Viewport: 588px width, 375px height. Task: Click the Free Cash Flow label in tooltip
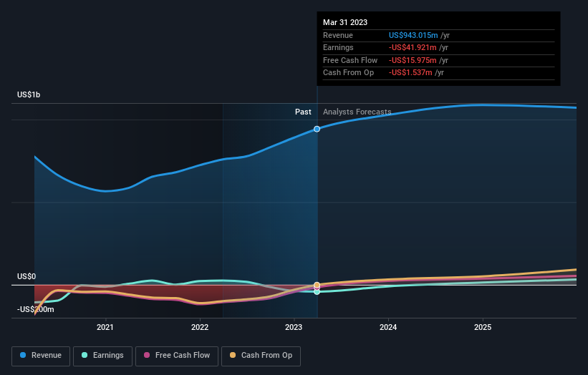(350, 60)
